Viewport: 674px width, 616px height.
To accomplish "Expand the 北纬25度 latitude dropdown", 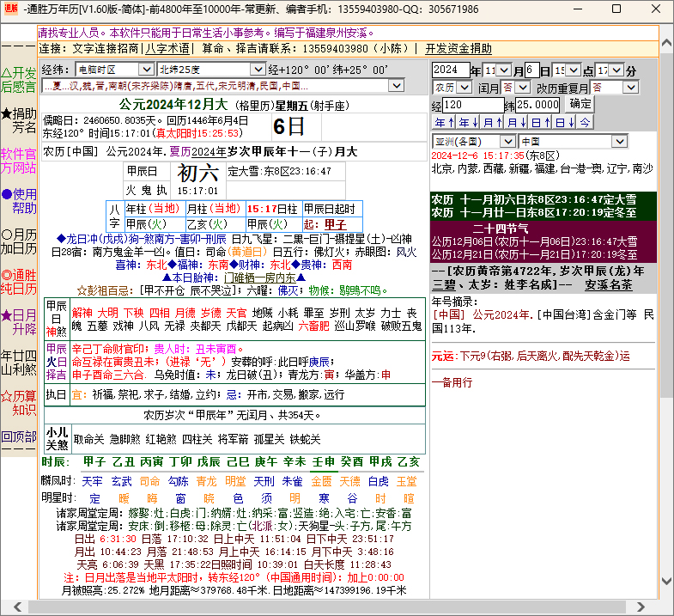I will coord(258,69).
